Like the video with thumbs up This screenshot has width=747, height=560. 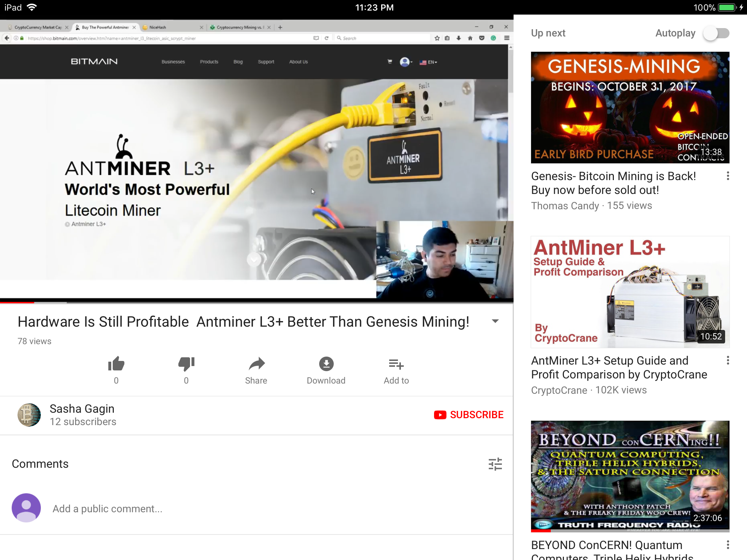[x=116, y=364]
